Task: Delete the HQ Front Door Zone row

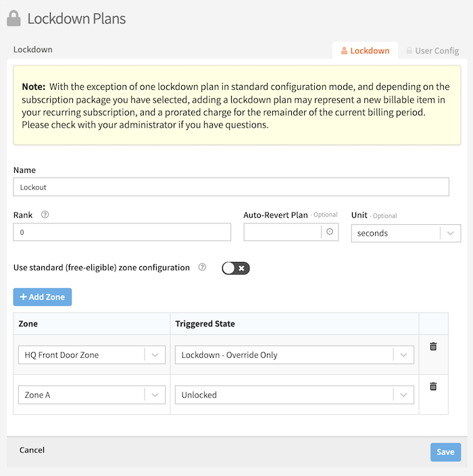Action: click(x=433, y=346)
